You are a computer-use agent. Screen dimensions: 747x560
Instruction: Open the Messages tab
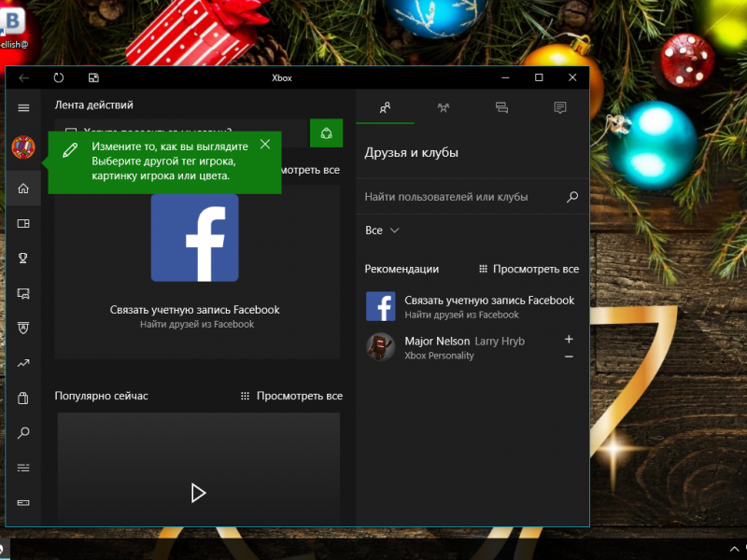tap(501, 107)
